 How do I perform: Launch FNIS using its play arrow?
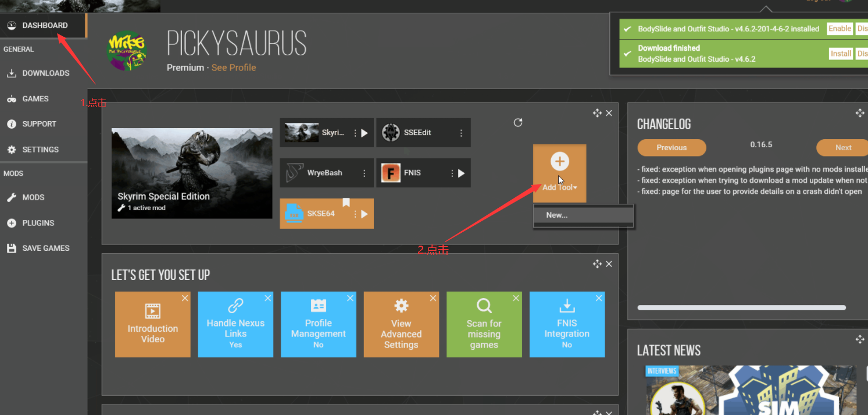[x=461, y=173]
